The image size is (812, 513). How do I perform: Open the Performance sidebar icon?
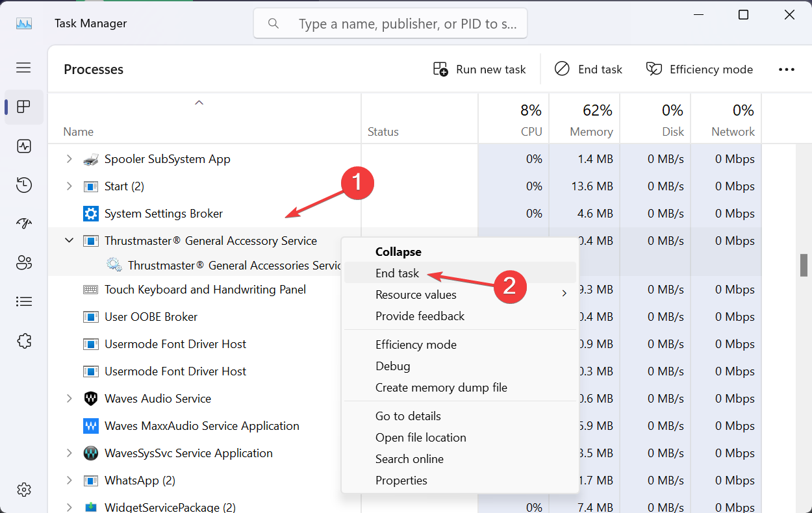[24, 146]
